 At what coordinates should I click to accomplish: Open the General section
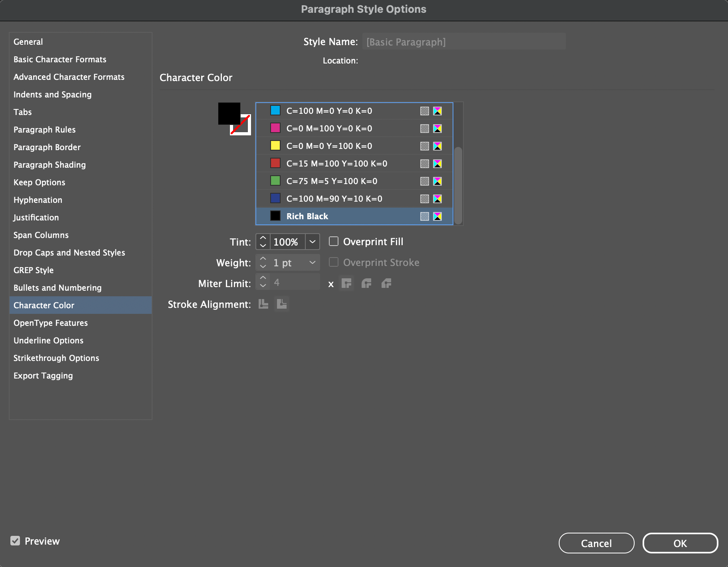point(80,42)
